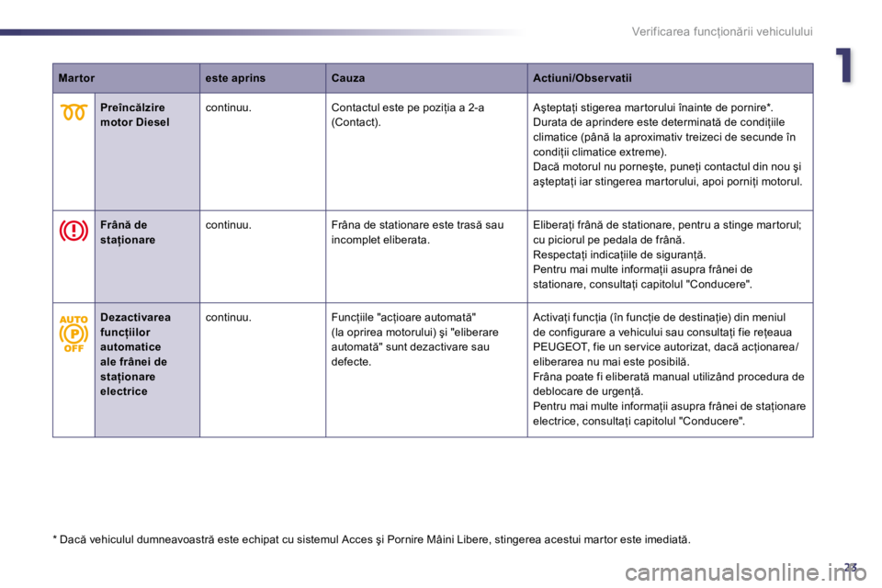Click 'Eliberați frână de stationare' text

(x=667, y=225)
